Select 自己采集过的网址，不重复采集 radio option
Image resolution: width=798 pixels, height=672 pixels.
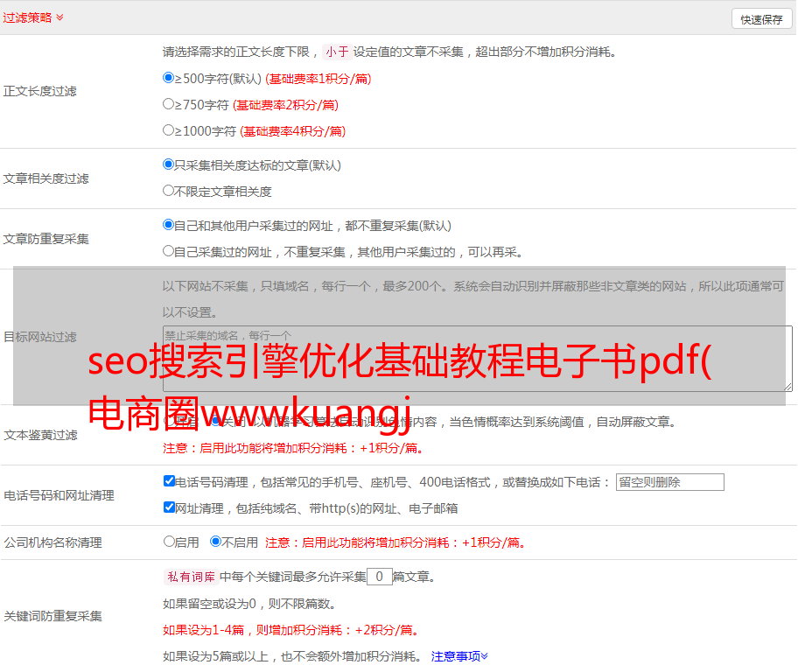[x=168, y=250]
